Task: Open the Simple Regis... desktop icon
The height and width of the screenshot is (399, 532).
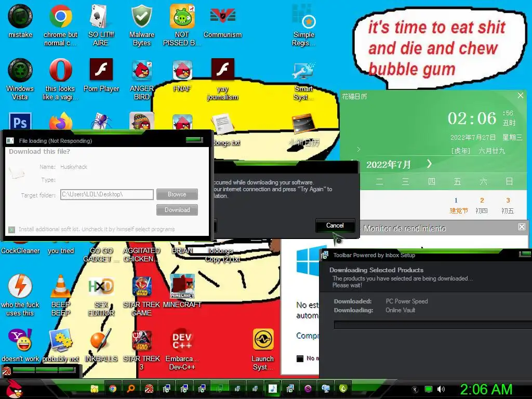Action: pyautogui.click(x=303, y=24)
